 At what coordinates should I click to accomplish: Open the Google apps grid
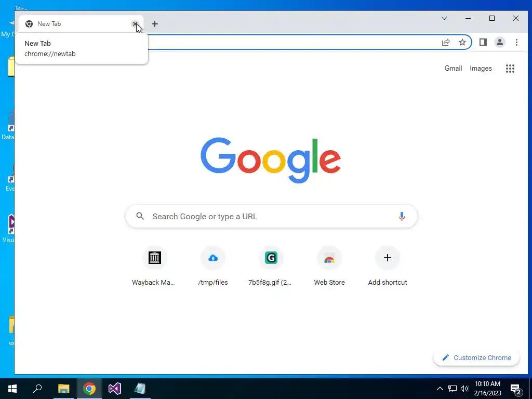510,69
